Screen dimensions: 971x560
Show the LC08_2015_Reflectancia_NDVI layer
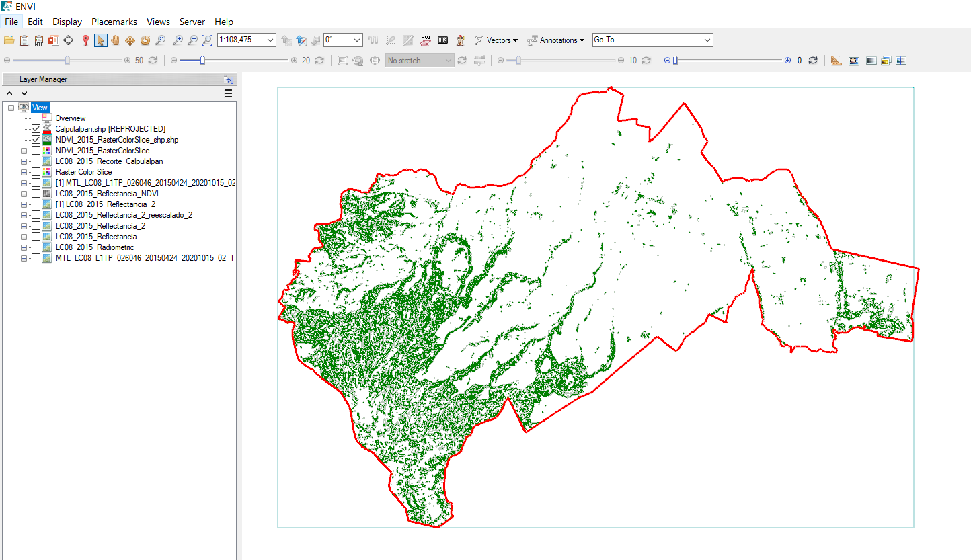point(36,194)
